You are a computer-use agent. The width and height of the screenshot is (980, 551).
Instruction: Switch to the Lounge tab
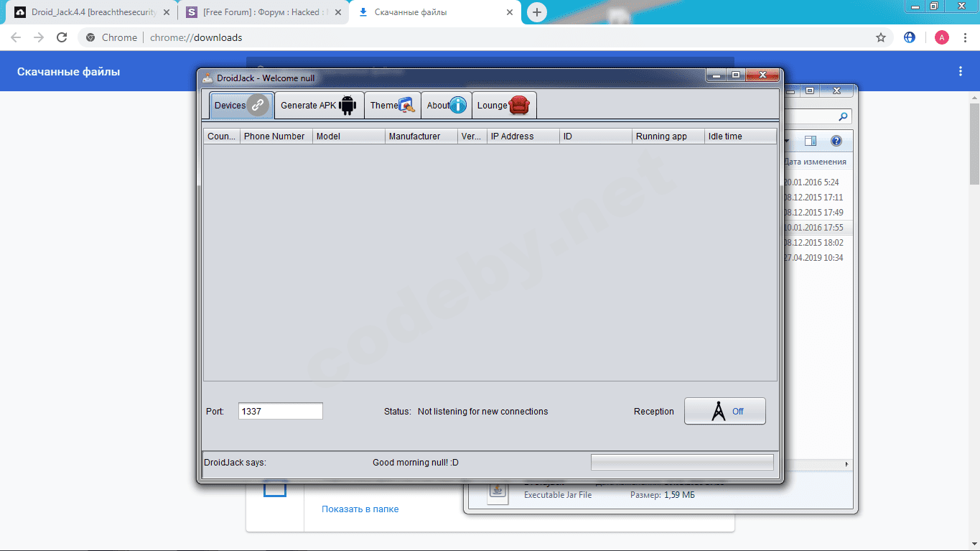coord(503,105)
